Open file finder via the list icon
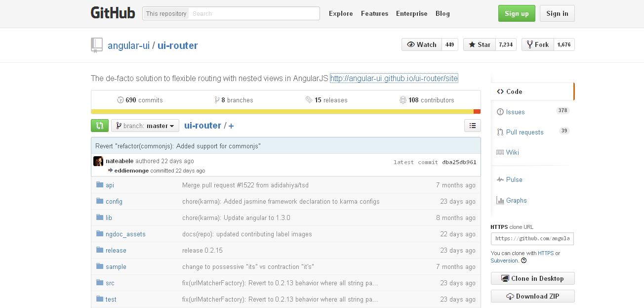This screenshot has width=644, height=308. (x=472, y=126)
